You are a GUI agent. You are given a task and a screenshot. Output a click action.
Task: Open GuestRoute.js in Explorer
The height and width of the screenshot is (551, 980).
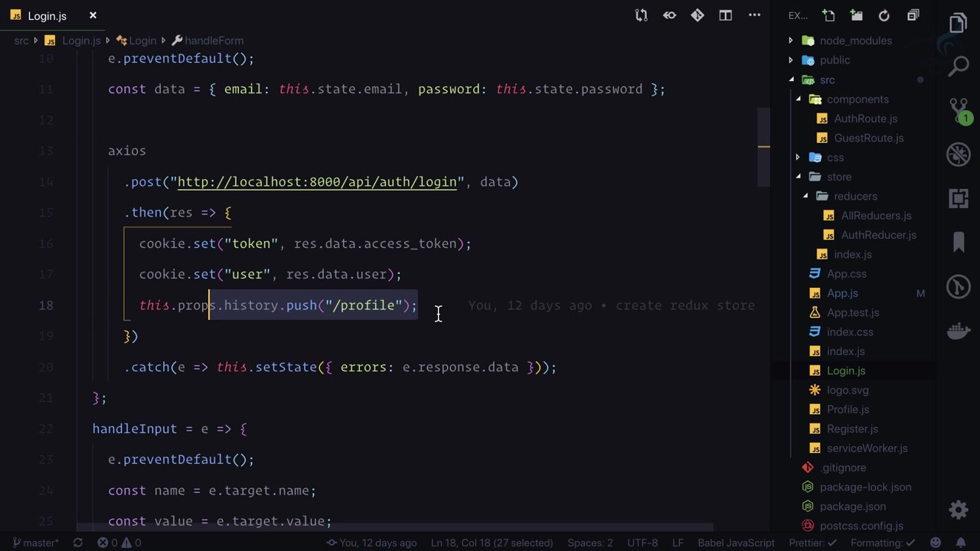coord(868,138)
